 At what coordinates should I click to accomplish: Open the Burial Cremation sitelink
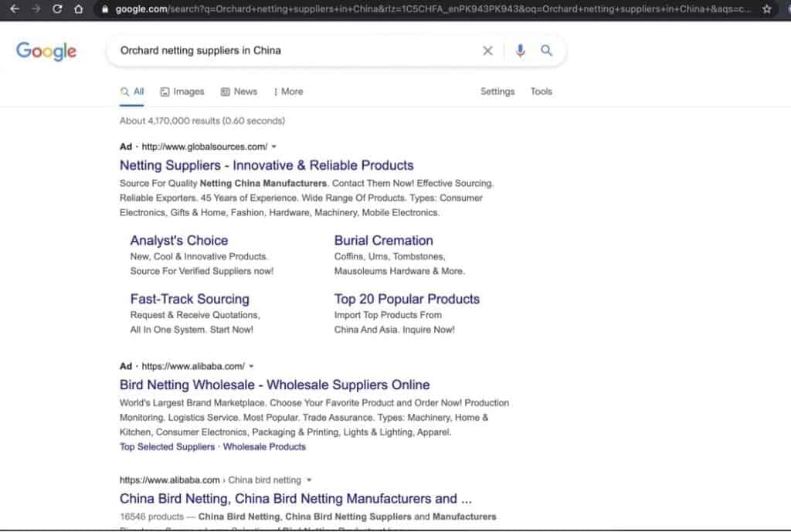[383, 241]
